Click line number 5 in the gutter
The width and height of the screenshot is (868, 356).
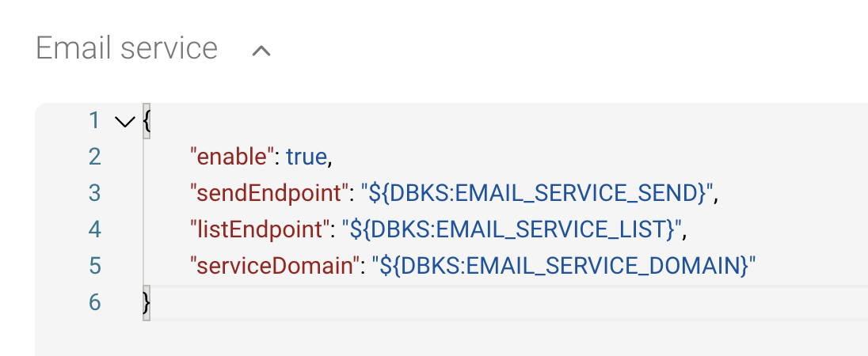pyautogui.click(x=94, y=266)
